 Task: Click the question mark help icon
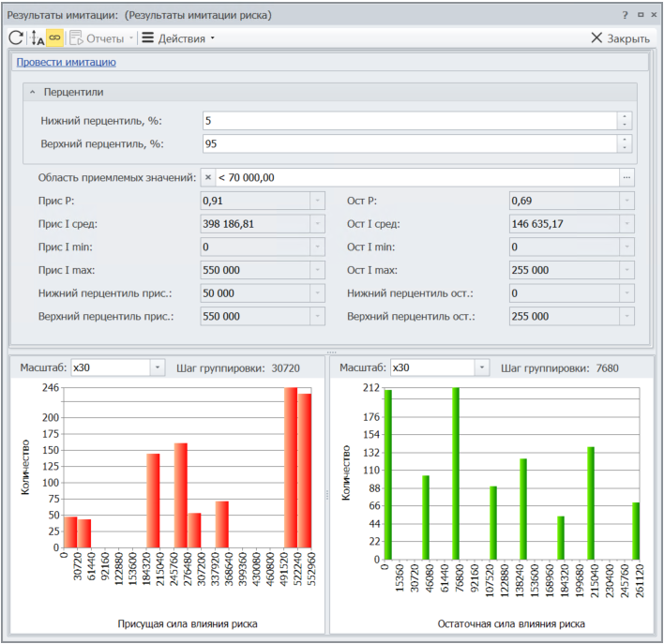click(625, 15)
